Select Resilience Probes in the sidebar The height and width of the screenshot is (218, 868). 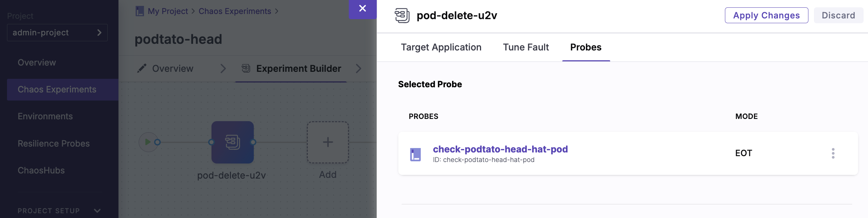click(54, 143)
